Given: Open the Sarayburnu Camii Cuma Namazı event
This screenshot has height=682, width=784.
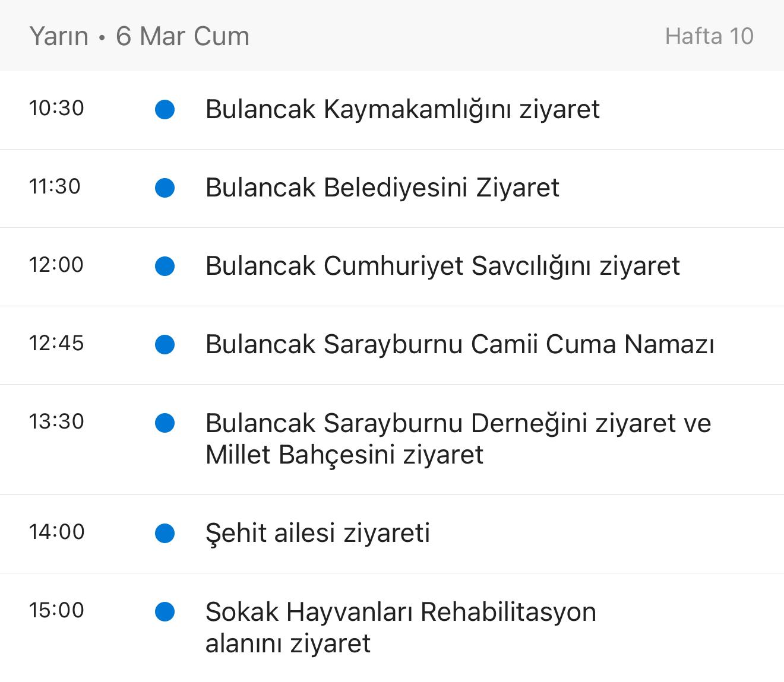Looking at the screenshot, I should tap(459, 344).
